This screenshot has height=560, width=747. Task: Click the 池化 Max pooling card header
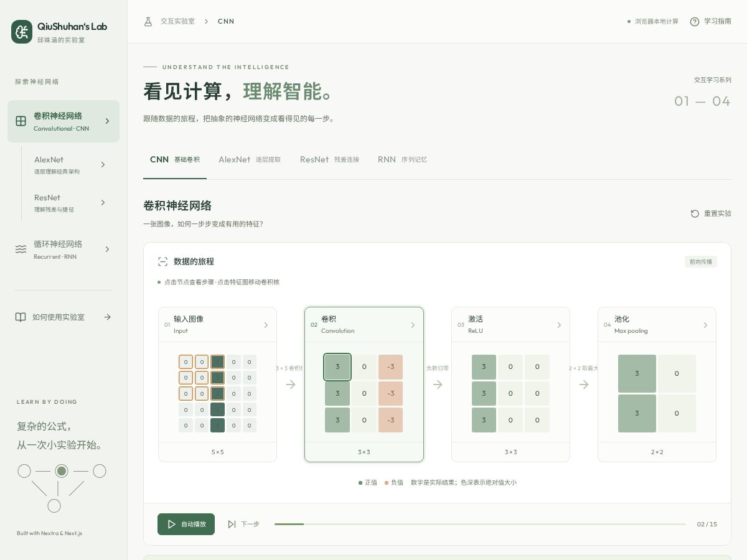coord(657,325)
